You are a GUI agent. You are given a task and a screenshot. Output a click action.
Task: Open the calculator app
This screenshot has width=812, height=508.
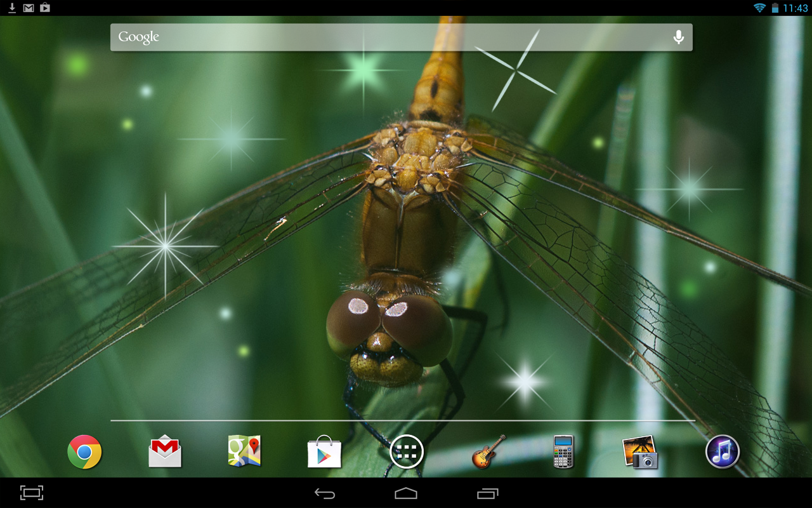pos(563,451)
